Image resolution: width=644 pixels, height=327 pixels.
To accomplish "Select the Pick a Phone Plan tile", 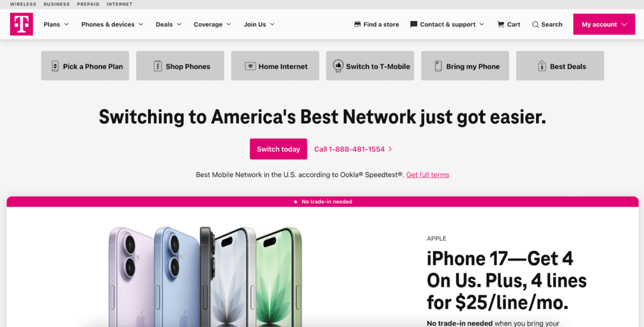I will tap(85, 66).
